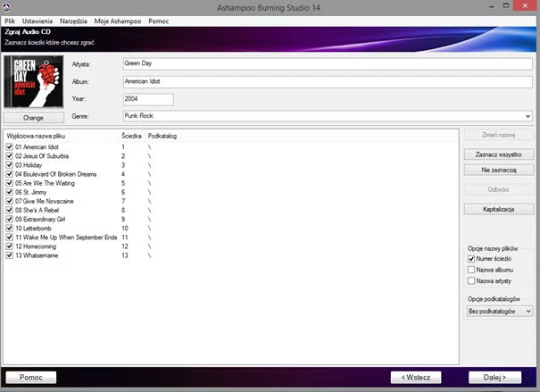
Task: Click the Zaznacz wszystko button
Action: click(499, 154)
